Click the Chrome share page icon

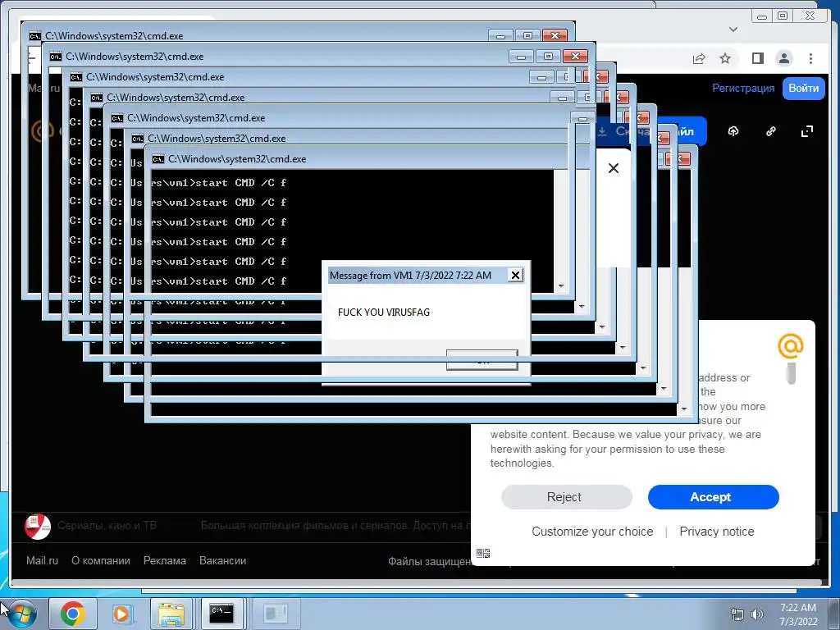point(699,58)
